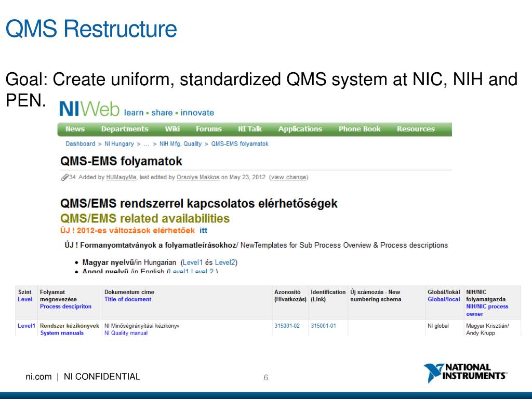Click the Process descripiton header text
The height and width of the screenshot is (399, 532).
(x=66, y=307)
